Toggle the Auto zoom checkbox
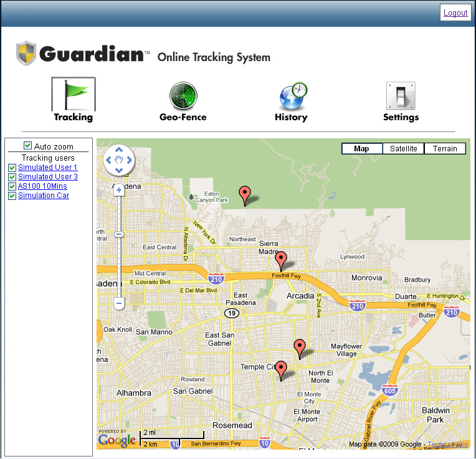476x459 pixels. click(x=27, y=146)
